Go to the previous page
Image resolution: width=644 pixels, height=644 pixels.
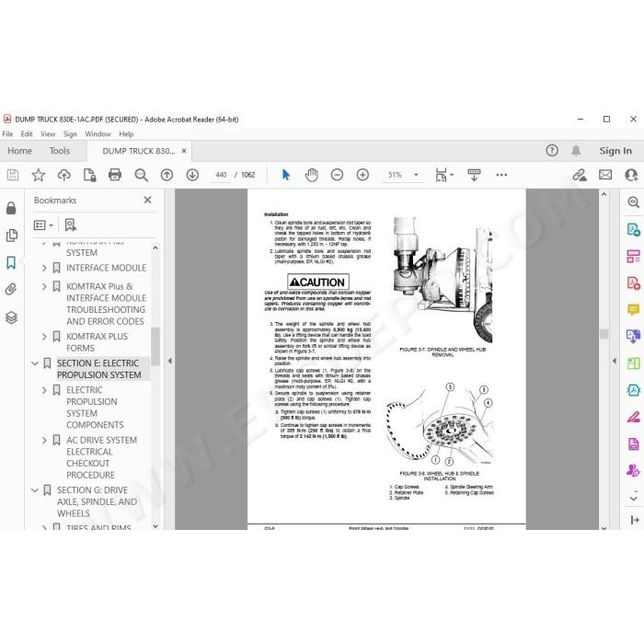[167, 175]
